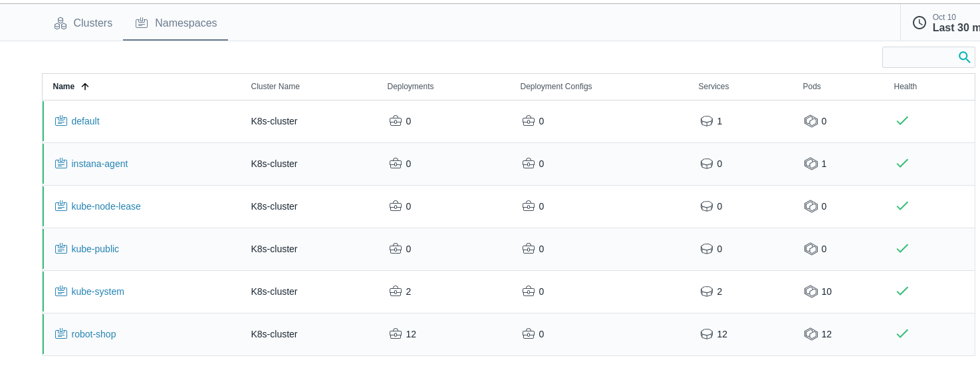Sort by the Pods column header
This screenshot has width=980, height=384.
(x=811, y=87)
